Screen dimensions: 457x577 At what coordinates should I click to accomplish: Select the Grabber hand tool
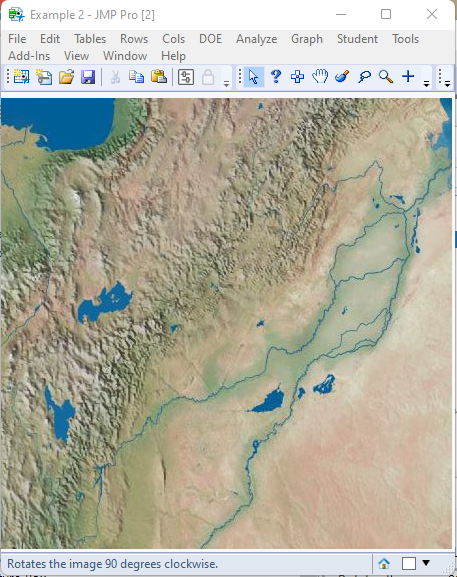pos(320,77)
